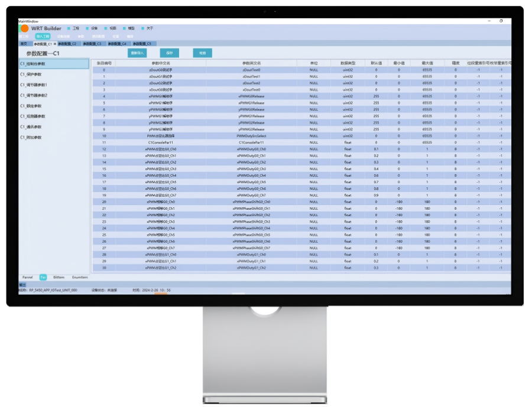Select C1_保护参数 in the left list

coord(31,74)
